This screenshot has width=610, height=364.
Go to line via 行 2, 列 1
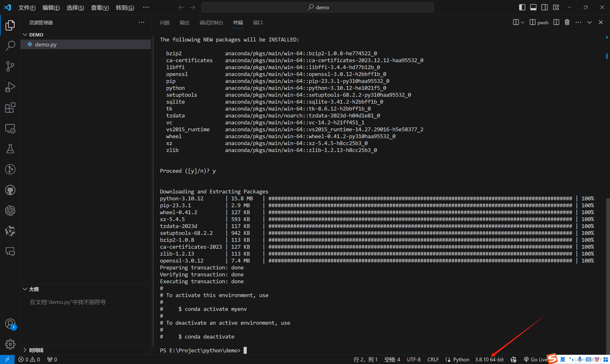pyautogui.click(x=365, y=359)
